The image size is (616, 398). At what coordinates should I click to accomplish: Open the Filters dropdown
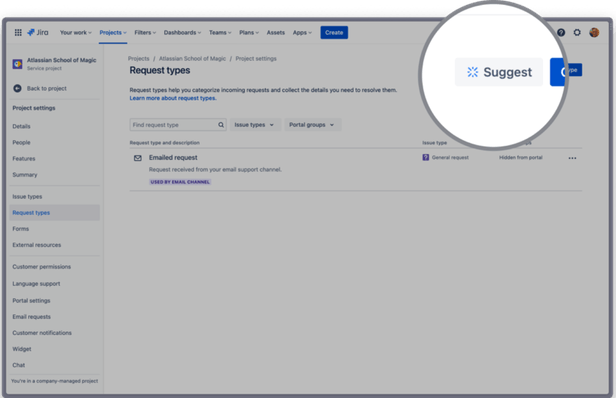(x=145, y=32)
